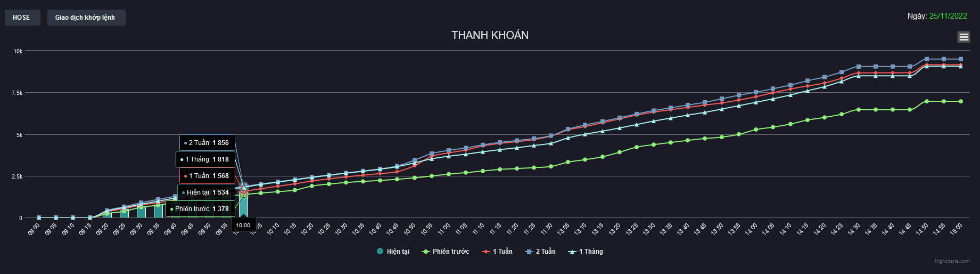
Task: Click the 'Hiện tại: 1 534' tooltip
Action: tap(206, 192)
